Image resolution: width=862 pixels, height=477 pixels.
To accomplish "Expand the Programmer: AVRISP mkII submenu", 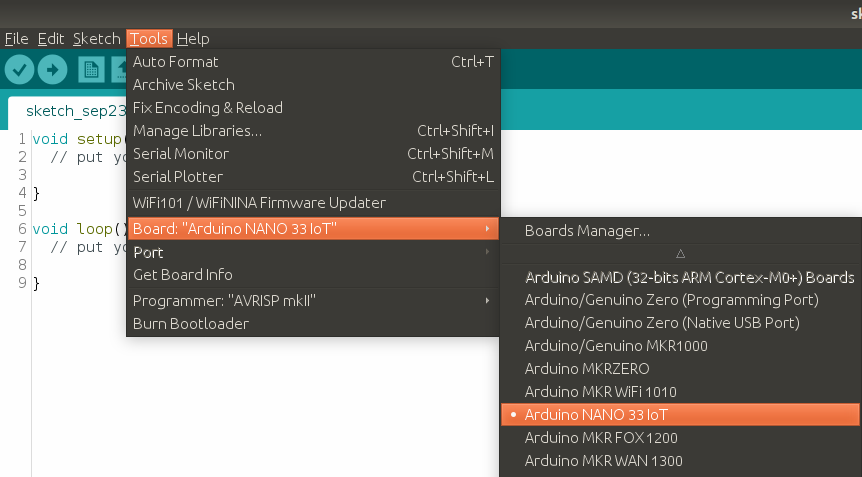I will coord(313,301).
